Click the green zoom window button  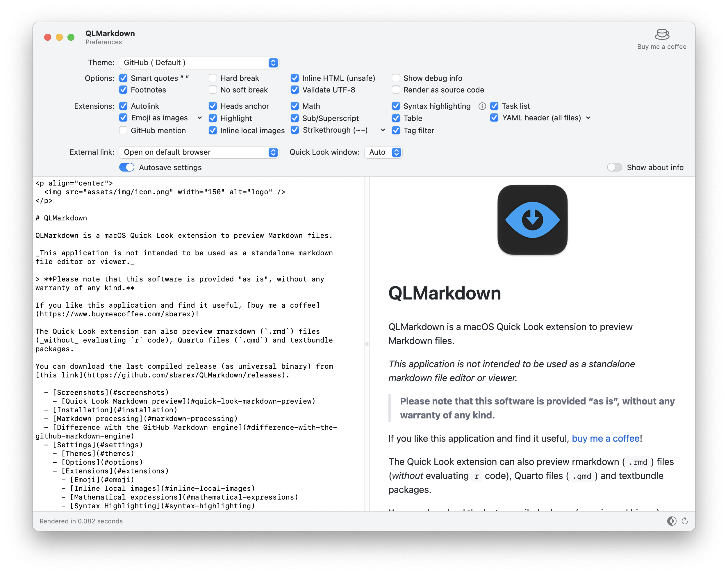click(71, 37)
